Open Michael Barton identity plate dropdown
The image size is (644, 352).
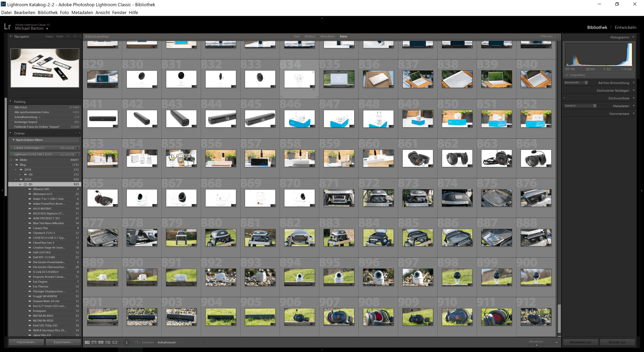point(47,29)
